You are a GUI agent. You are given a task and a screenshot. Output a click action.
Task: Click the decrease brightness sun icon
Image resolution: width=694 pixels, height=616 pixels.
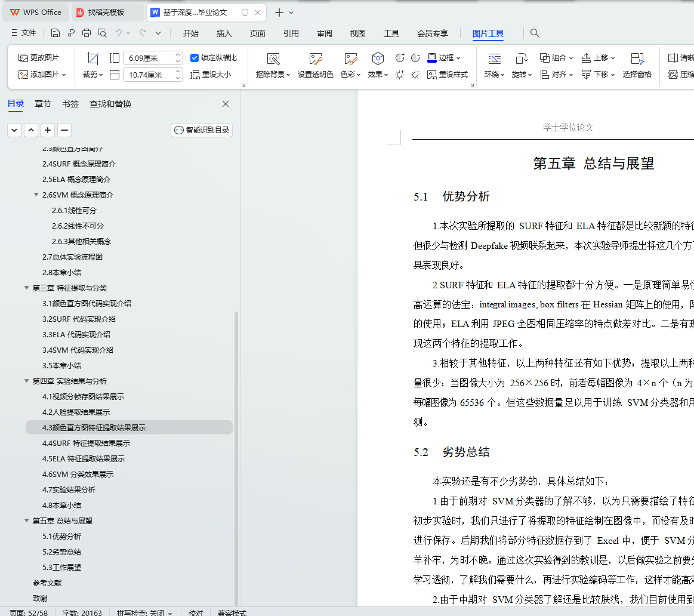point(415,75)
